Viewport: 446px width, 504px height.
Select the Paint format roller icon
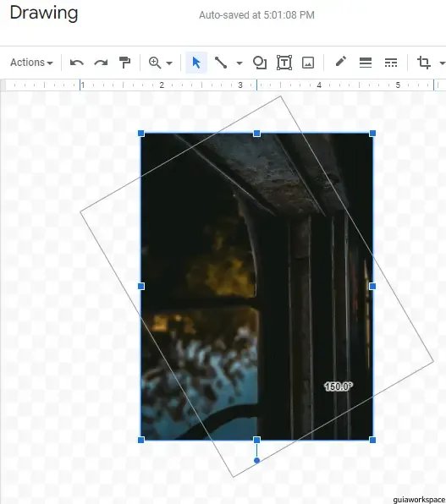pos(124,63)
